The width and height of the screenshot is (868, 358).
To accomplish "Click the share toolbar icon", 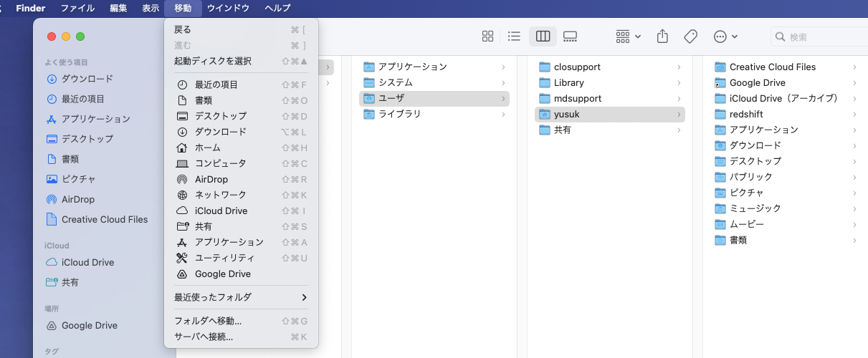I will (x=663, y=37).
